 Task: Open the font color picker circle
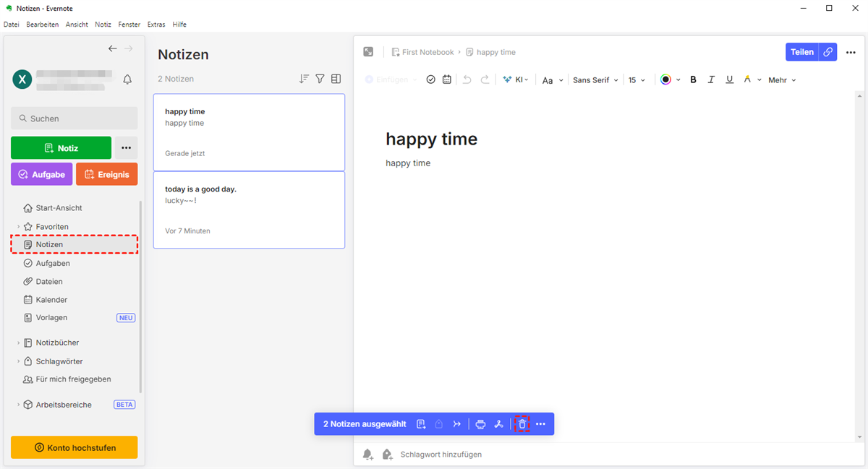[x=665, y=79]
